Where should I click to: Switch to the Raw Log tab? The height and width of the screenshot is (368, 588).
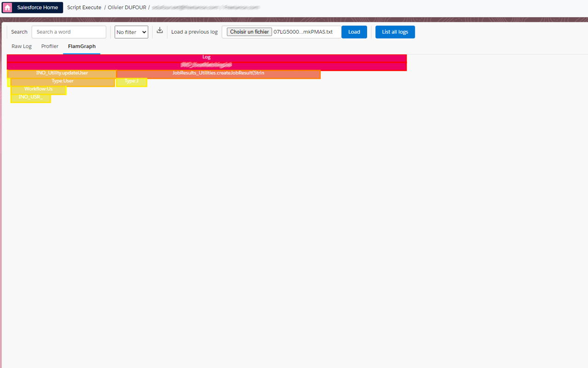tap(21, 46)
